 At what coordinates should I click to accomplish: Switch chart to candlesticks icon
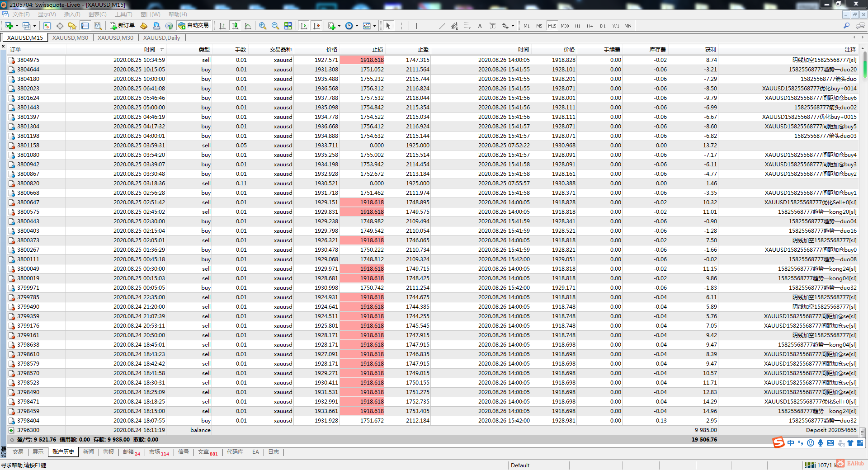pos(235,26)
